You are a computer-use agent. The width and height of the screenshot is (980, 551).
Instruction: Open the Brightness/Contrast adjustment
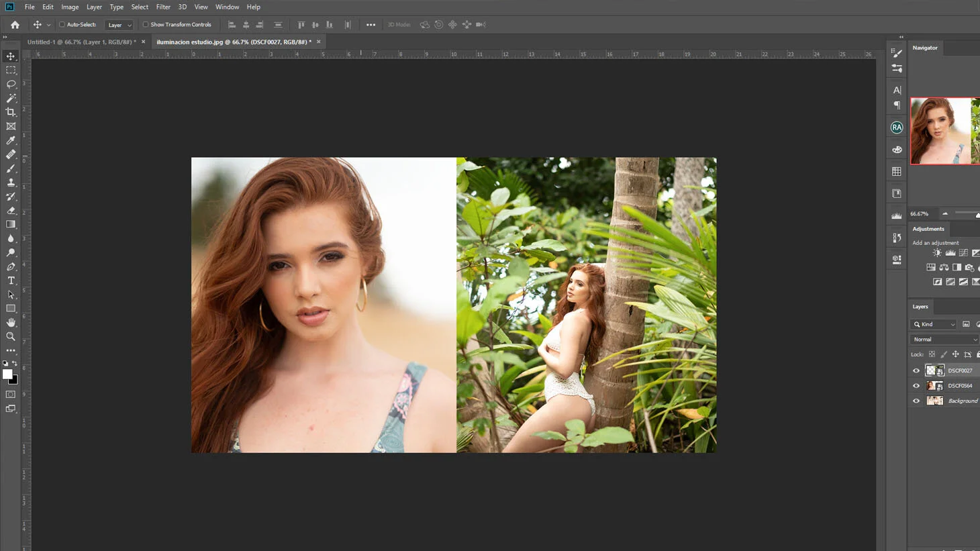[937, 253]
